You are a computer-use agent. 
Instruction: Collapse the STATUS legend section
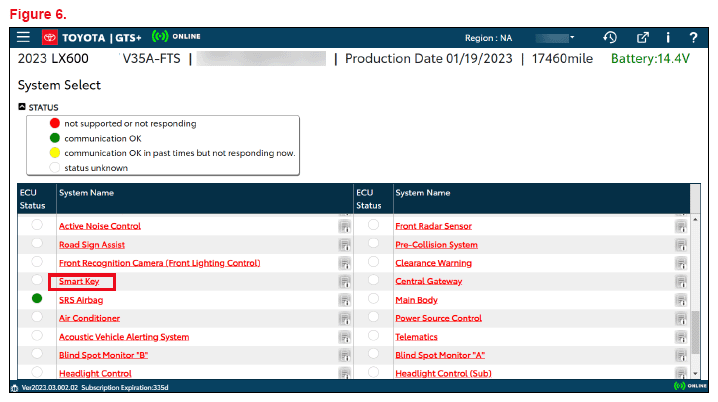point(22,107)
